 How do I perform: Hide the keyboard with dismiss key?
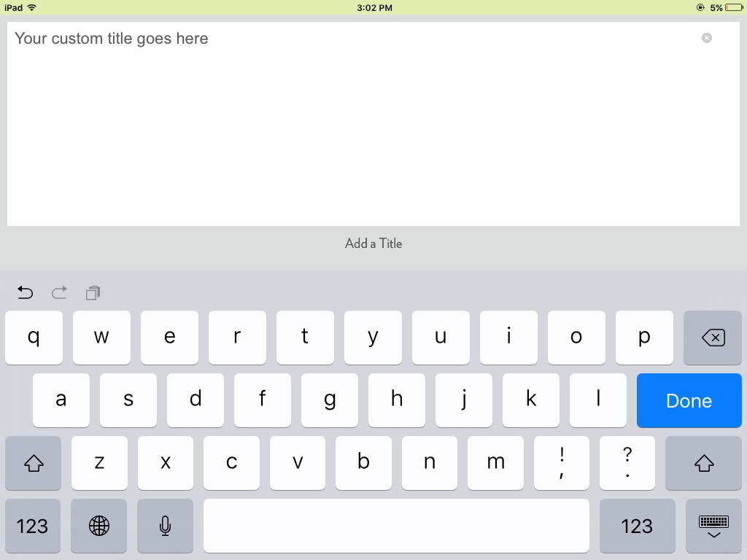(713, 526)
